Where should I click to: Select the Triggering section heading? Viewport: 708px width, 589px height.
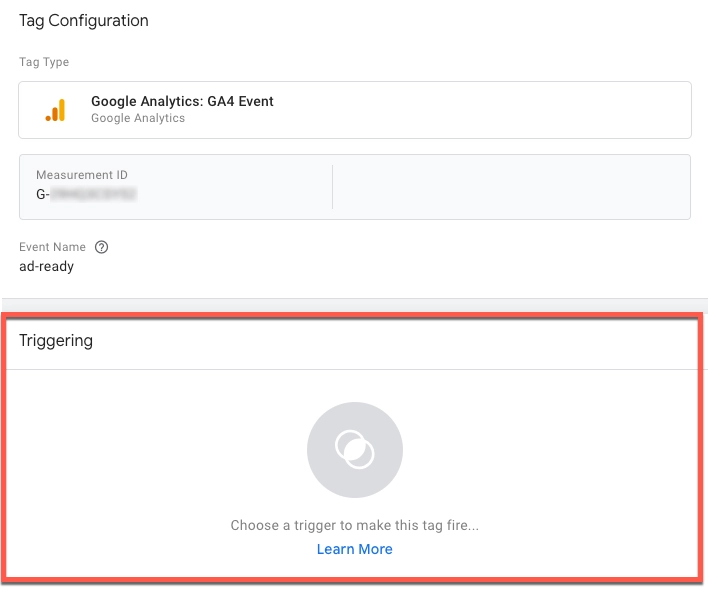coord(56,341)
